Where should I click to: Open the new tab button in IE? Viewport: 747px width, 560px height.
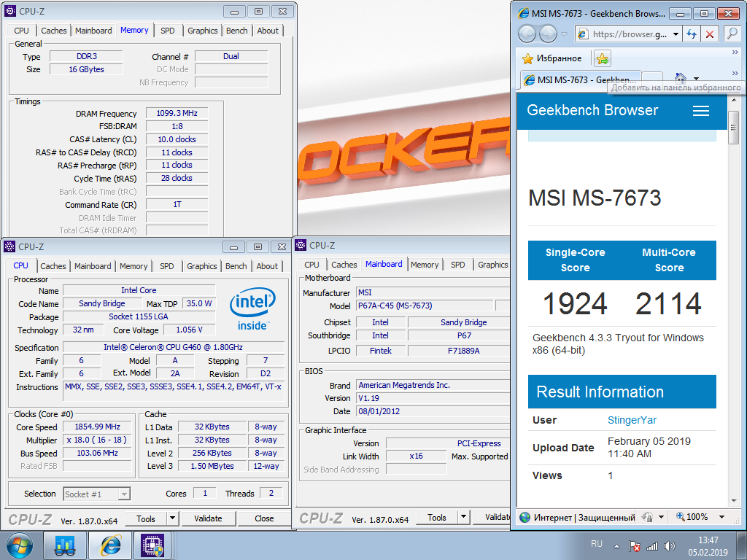pos(652,79)
